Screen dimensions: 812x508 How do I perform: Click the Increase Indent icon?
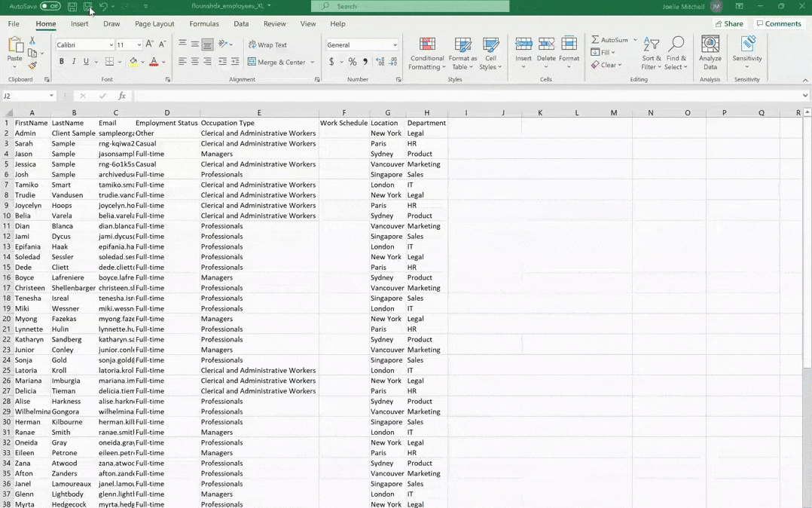tap(235, 62)
